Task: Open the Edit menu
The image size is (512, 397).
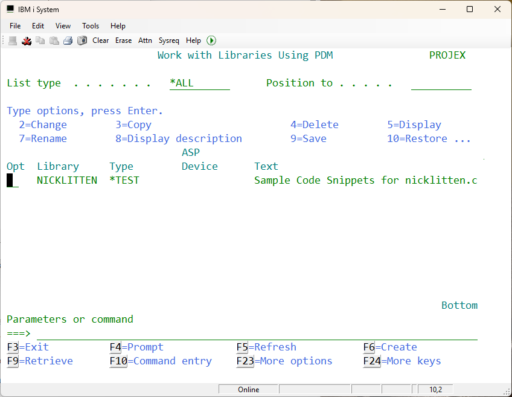Action: point(38,26)
